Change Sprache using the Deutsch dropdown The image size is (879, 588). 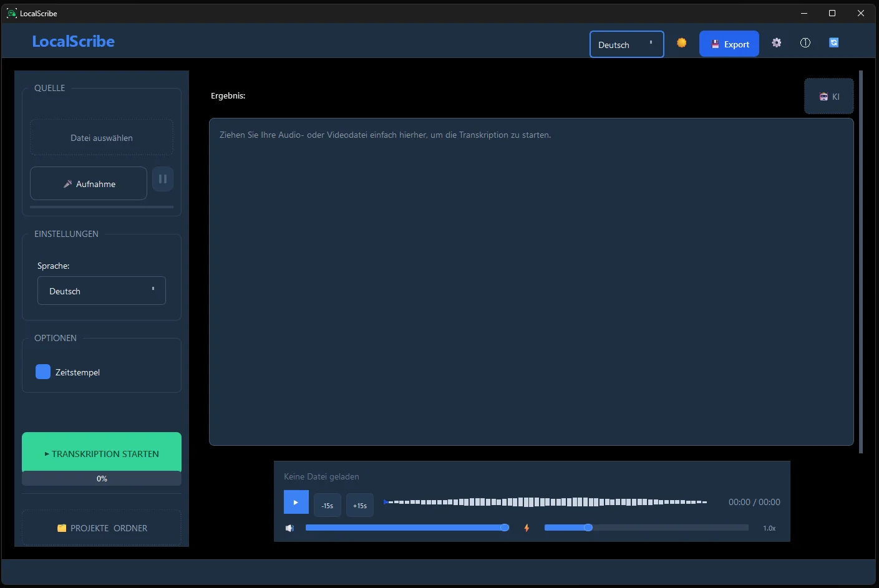tap(101, 291)
